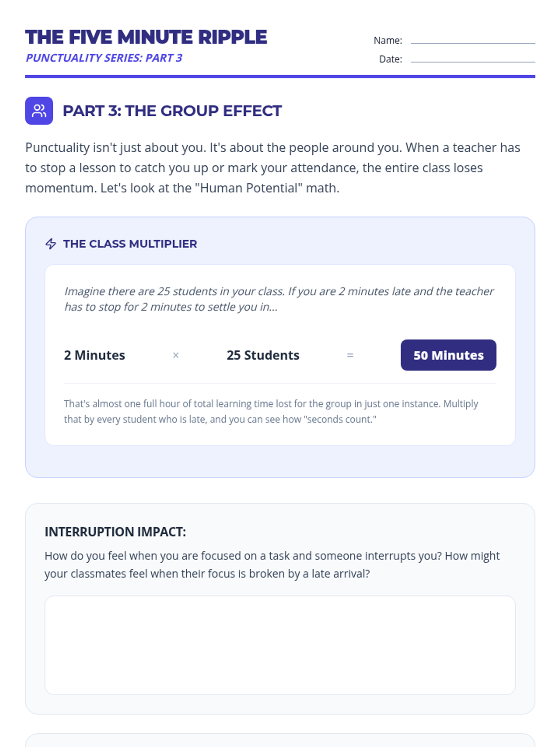Click the group people icon beside Part 3
The height and width of the screenshot is (747, 560).
coord(39,111)
